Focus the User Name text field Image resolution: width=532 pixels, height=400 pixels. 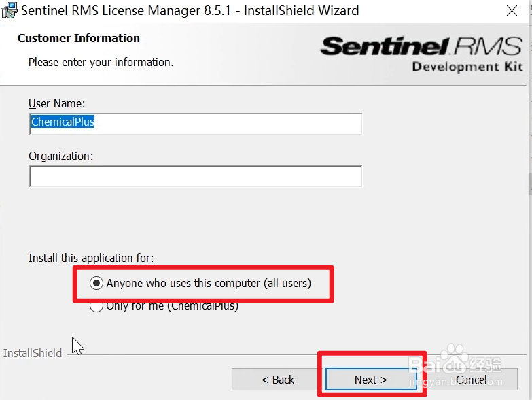(x=196, y=123)
